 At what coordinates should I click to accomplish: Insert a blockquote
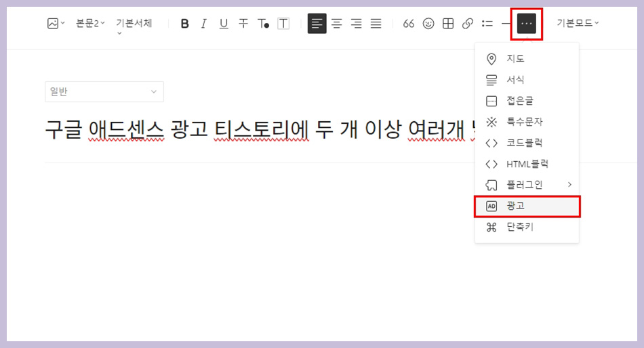tap(409, 24)
